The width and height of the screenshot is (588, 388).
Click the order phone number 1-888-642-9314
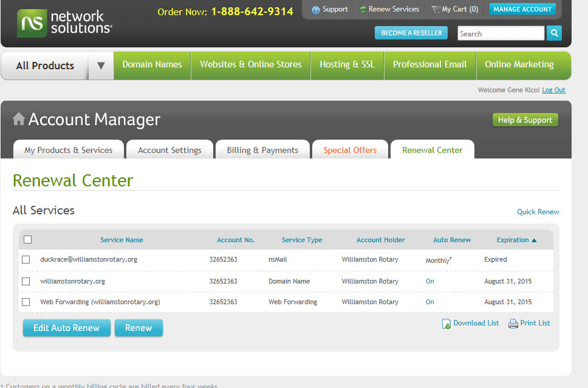click(x=252, y=12)
